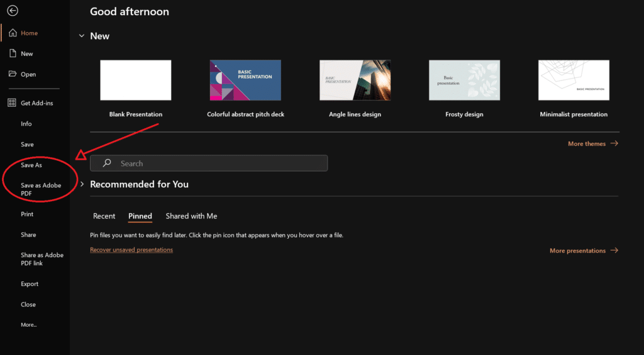Select the Angle lines design thumbnail
The image size is (644, 355).
355,80
